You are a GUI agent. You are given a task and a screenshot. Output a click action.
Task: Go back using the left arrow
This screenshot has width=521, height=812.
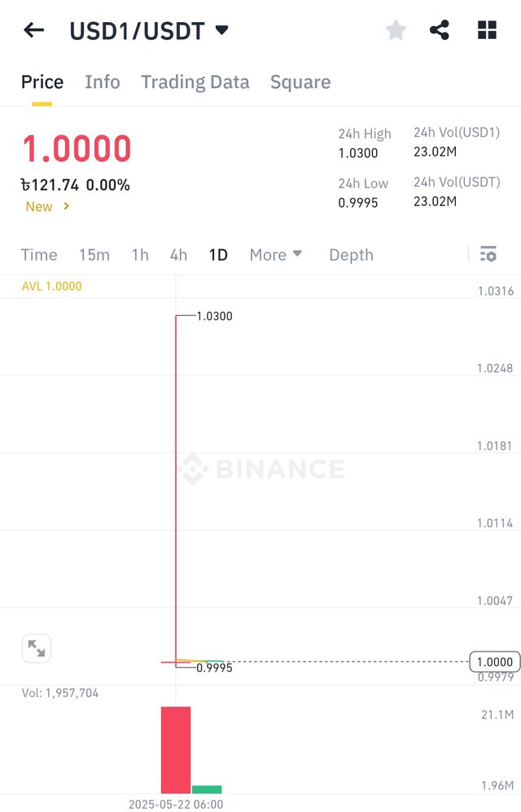pos(33,30)
